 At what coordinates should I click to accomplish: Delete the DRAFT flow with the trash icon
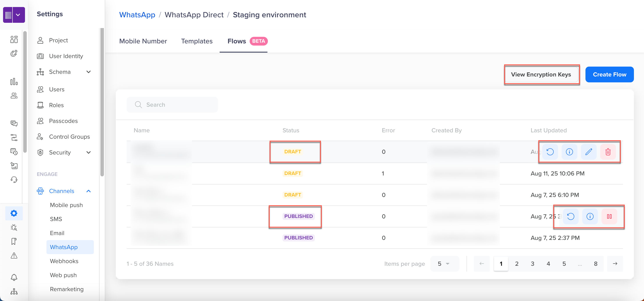point(608,152)
